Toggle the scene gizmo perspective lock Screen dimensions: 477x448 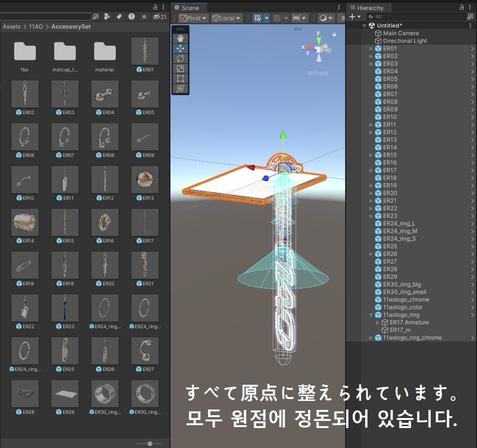(334, 34)
